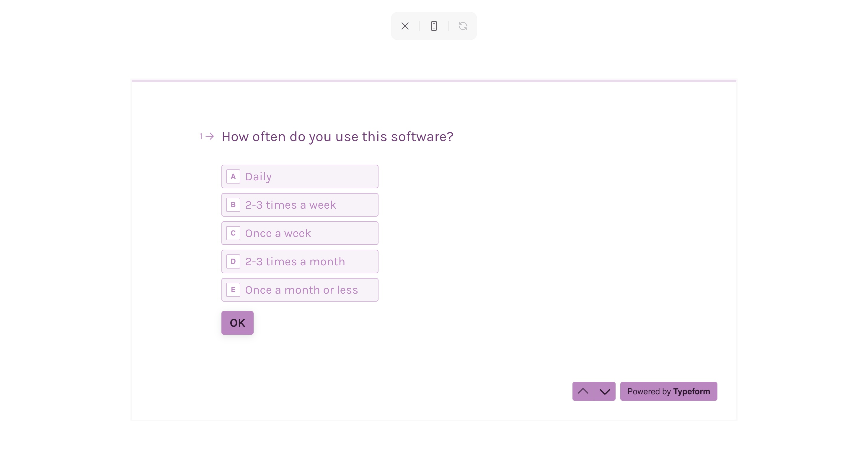Image resolution: width=868 pixels, height=471 pixels.
Task: Click the A key hint box
Action: click(x=233, y=176)
